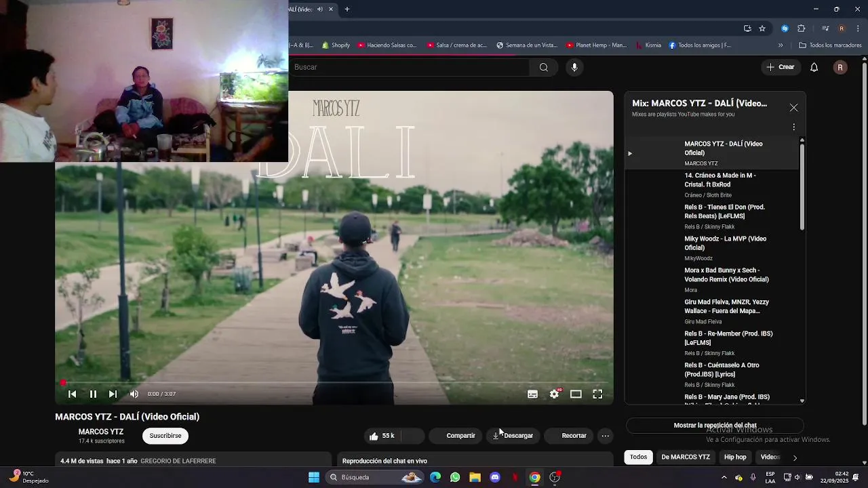Mute the browser tab audio icon
This screenshot has height=488, width=868.
click(320, 9)
